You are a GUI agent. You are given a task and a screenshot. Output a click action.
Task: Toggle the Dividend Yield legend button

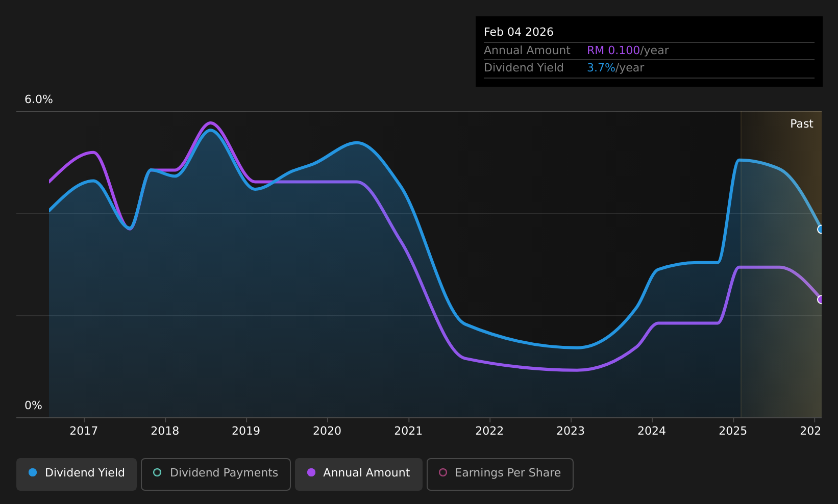pos(77,474)
